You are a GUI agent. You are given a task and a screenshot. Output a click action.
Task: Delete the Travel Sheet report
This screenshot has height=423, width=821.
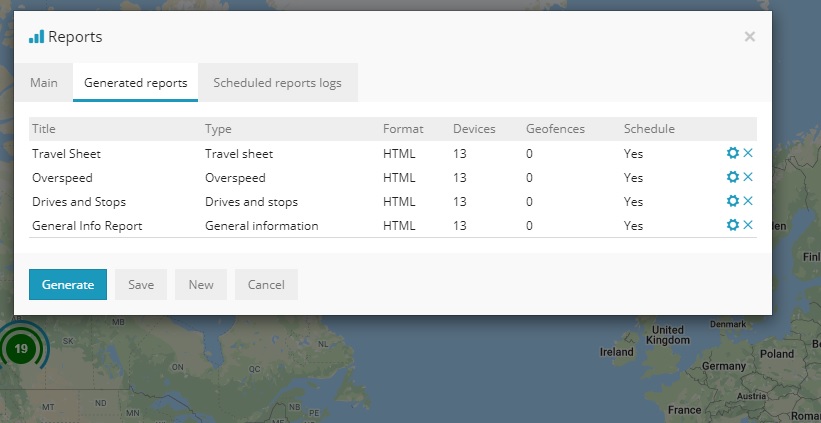[748, 153]
